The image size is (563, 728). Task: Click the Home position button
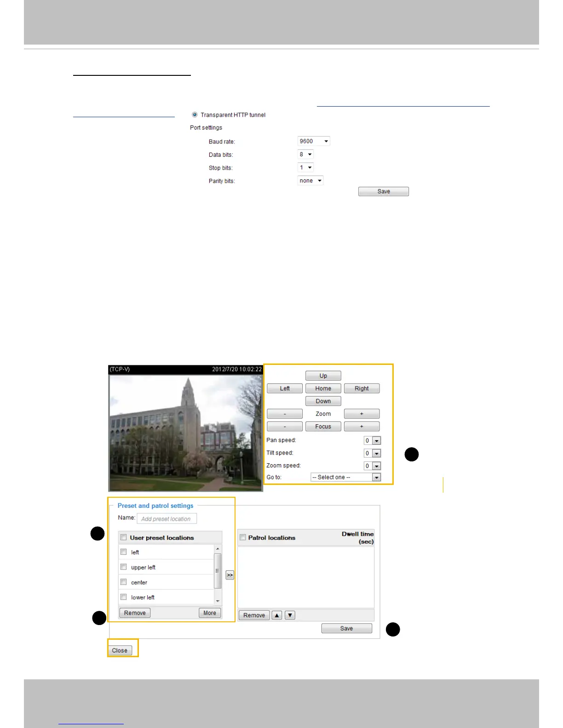pyautogui.click(x=323, y=388)
